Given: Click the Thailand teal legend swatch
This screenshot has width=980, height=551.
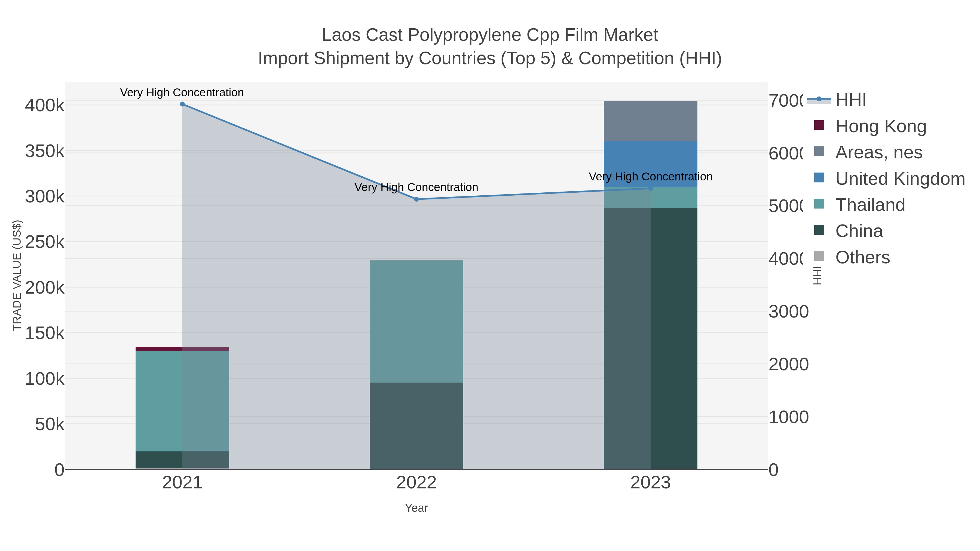Looking at the screenshot, I should point(819,204).
